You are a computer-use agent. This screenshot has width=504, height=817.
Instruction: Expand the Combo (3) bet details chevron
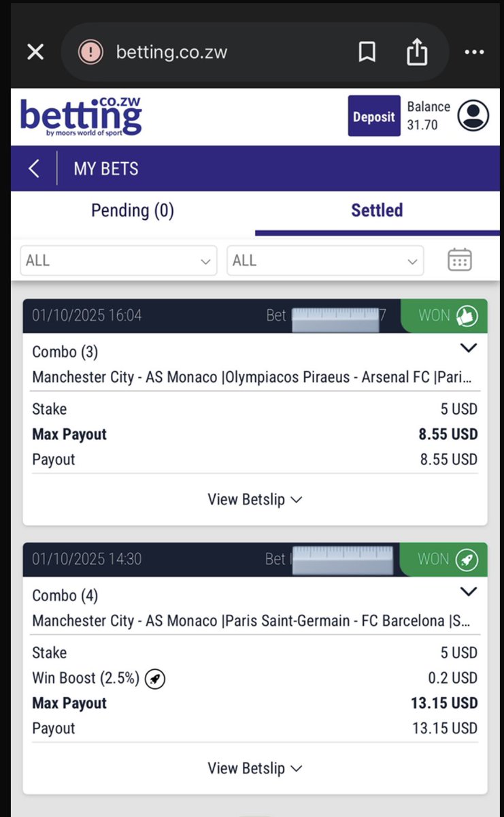[469, 348]
